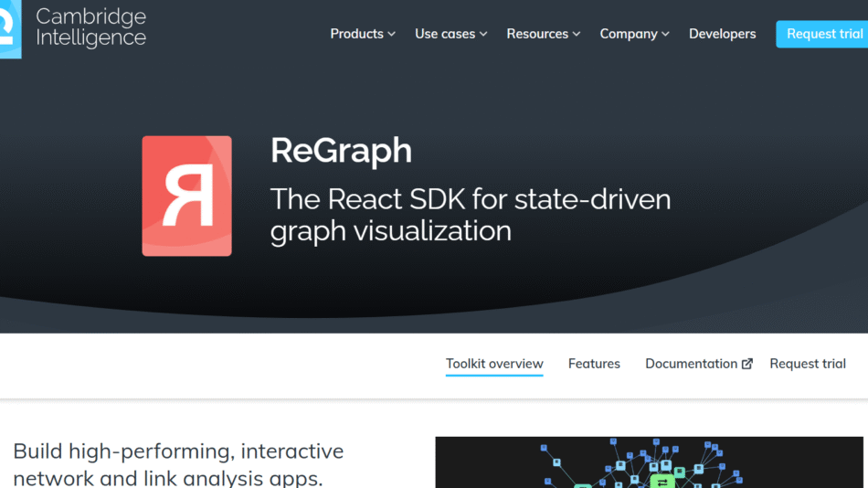The height and width of the screenshot is (488, 868).
Task: Open the Use cases dropdown
Action: pyautogui.click(x=450, y=34)
